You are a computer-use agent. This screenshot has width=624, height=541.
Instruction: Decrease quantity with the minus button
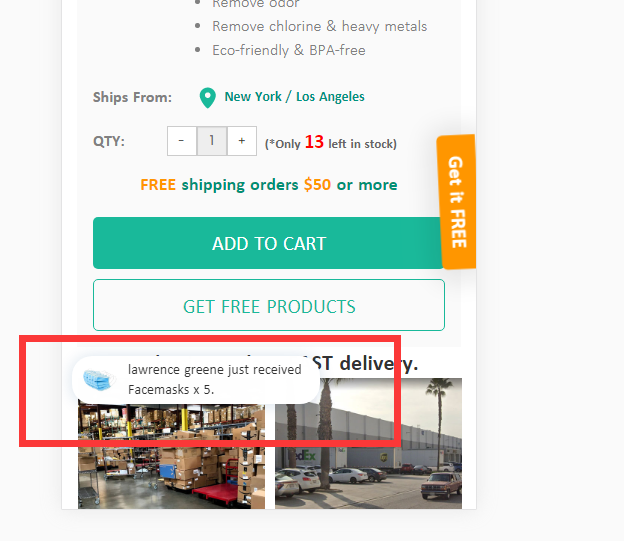(x=182, y=141)
